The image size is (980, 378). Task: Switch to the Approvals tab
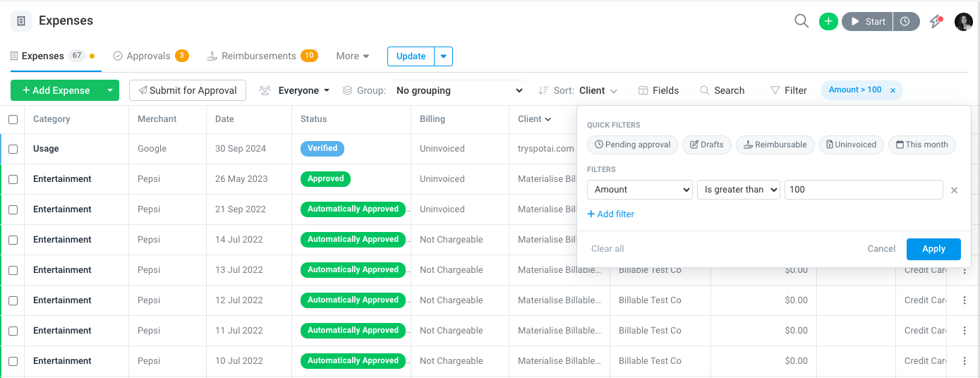coord(150,56)
